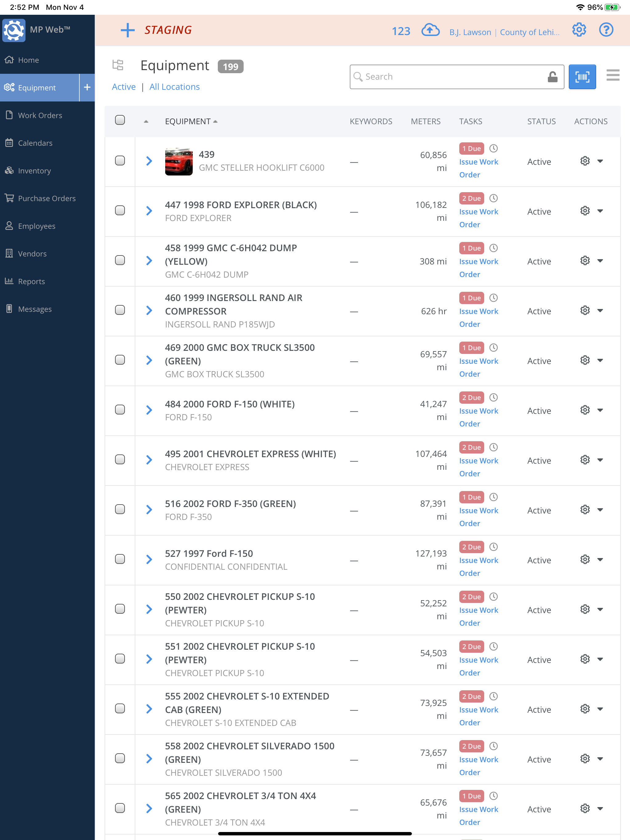Collapse all rows with header triangle

146,121
